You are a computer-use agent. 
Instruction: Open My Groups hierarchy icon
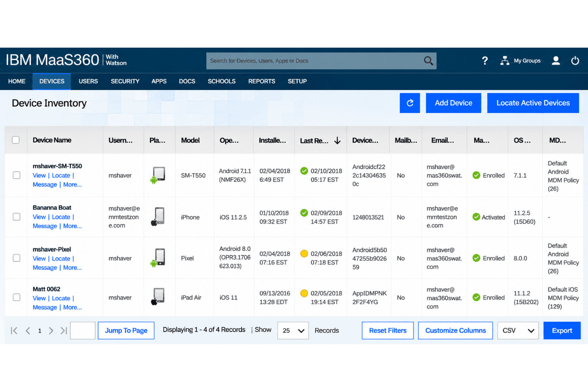coord(505,60)
